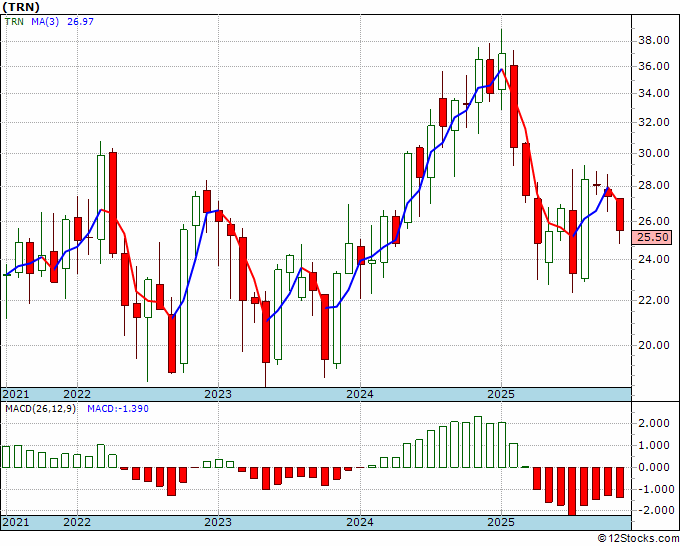Screen dimensions: 680x546
Task: Click the 30.00 price axis label
Action: (654, 154)
